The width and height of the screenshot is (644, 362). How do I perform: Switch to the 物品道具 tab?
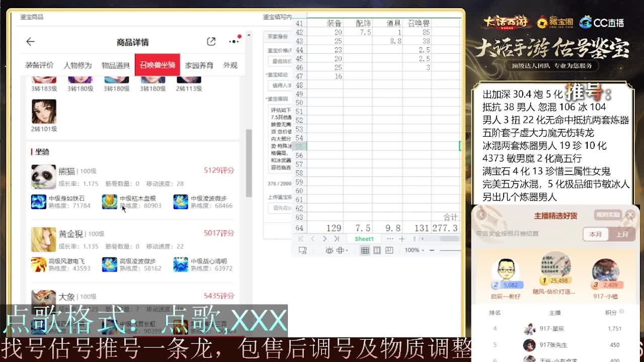click(116, 65)
